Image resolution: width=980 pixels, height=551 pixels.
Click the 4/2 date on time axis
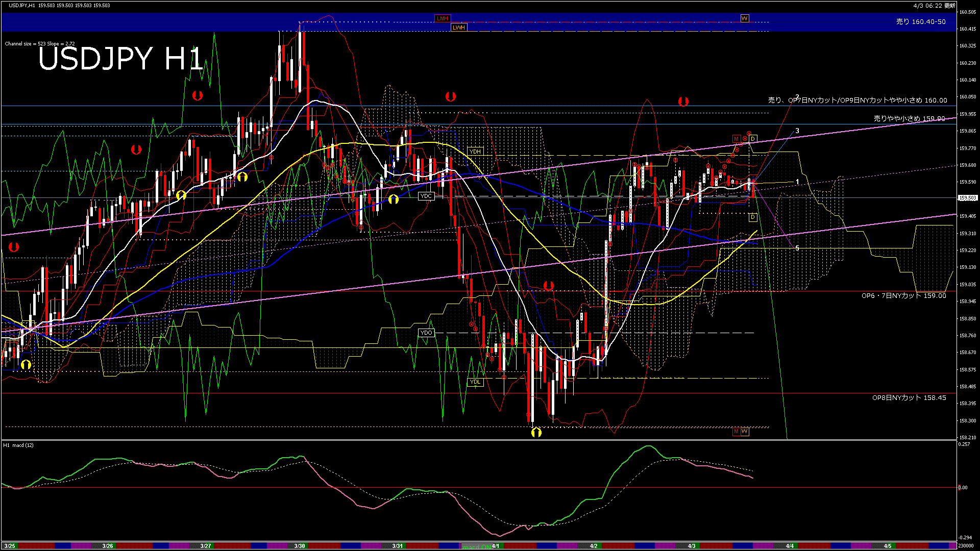(593, 546)
